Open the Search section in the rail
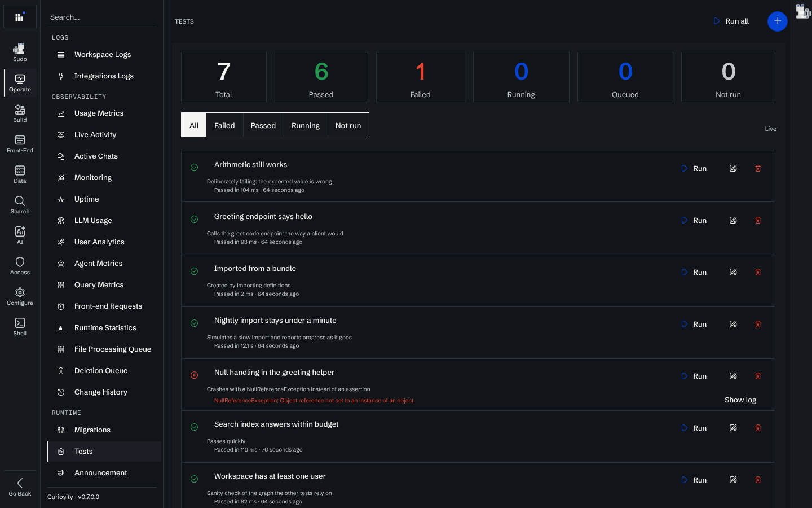This screenshot has width=812, height=508. click(x=20, y=204)
